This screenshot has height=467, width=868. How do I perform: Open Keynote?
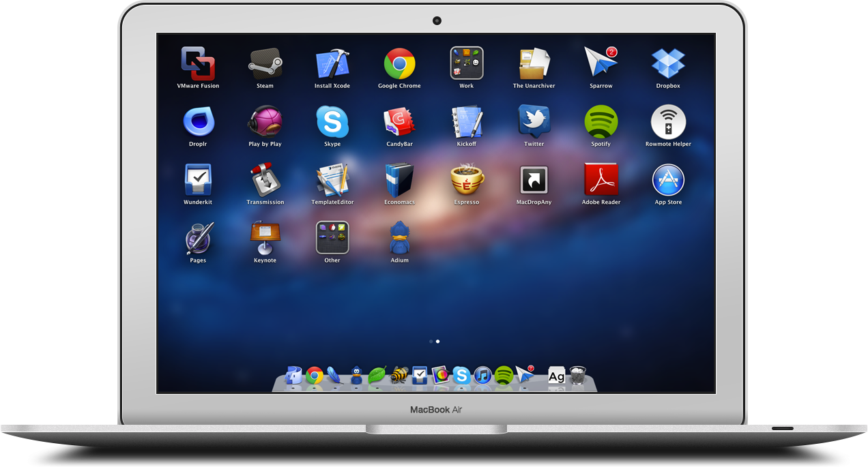[265, 238]
